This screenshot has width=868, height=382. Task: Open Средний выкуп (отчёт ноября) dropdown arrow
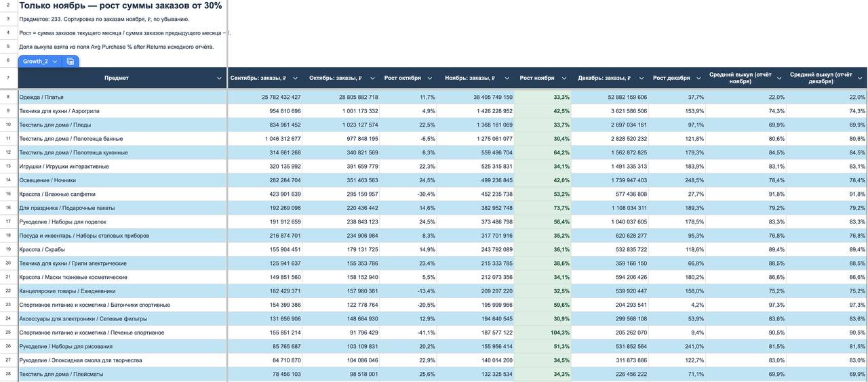coord(779,79)
